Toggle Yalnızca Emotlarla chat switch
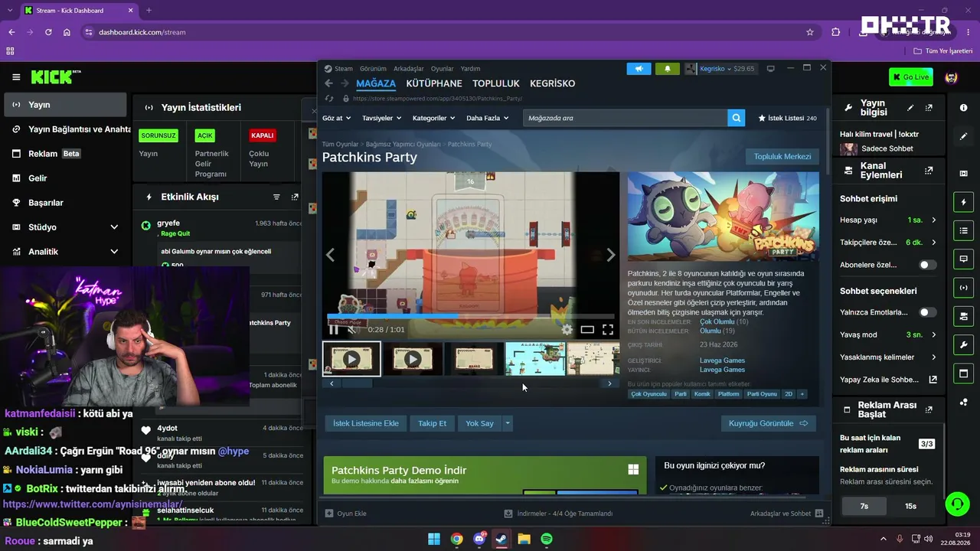 click(x=927, y=312)
